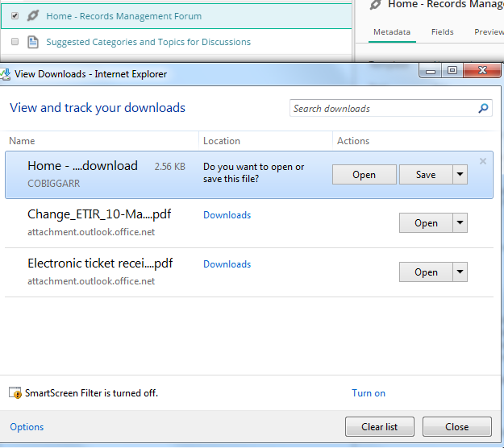Click the View Downloads window title icon
The width and height of the screenshot is (504, 448).
tap(5, 74)
